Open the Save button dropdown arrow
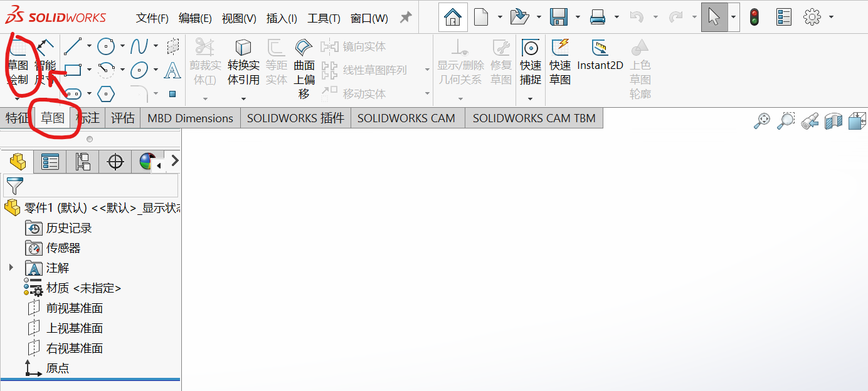The width and height of the screenshot is (868, 391). click(578, 18)
